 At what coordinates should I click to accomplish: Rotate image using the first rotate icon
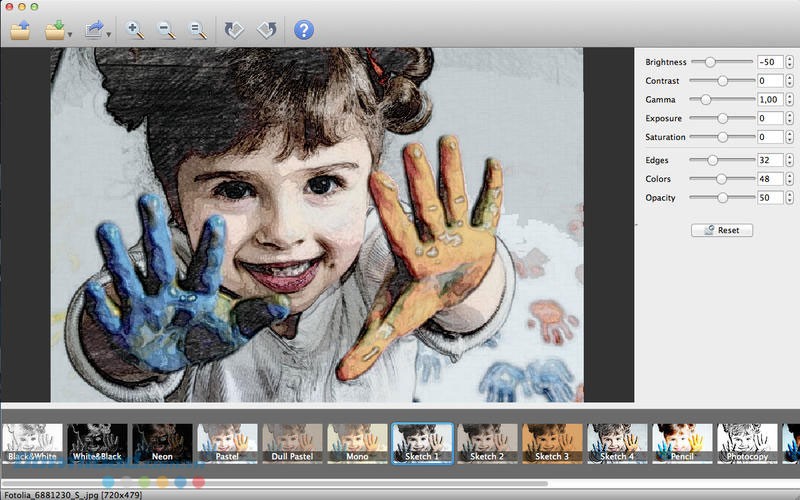[x=234, y=30]
